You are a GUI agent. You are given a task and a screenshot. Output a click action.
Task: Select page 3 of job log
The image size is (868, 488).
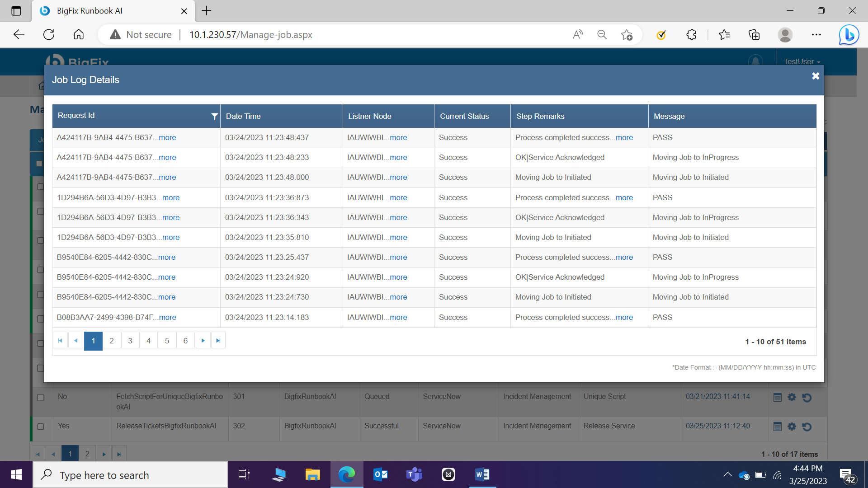pos(130,341)
